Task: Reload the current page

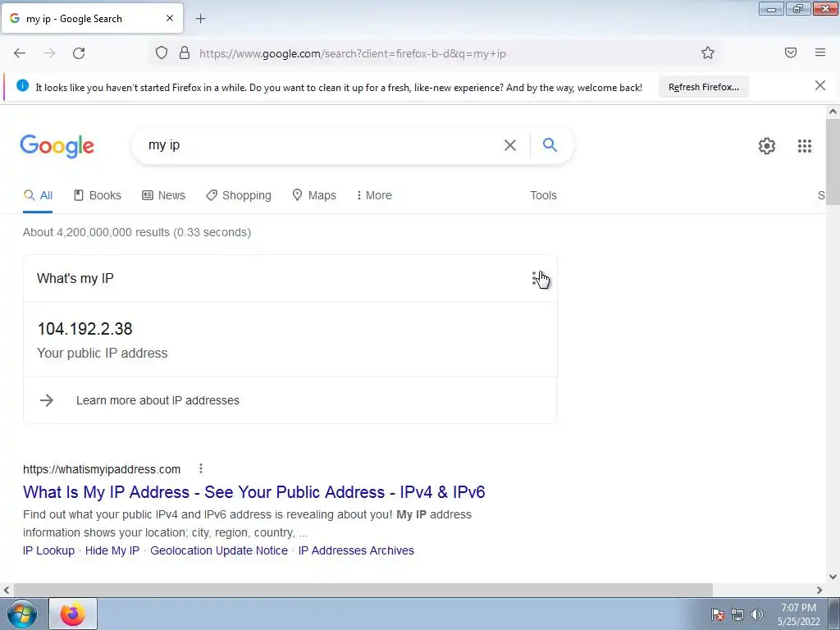Action: click(79, 53)
